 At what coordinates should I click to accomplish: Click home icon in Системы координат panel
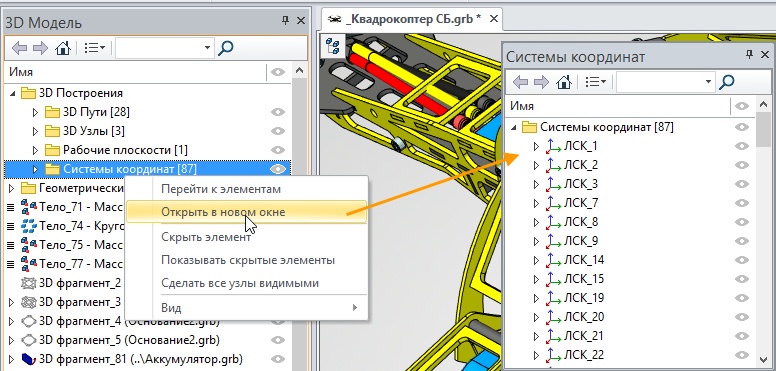point(564,82)
